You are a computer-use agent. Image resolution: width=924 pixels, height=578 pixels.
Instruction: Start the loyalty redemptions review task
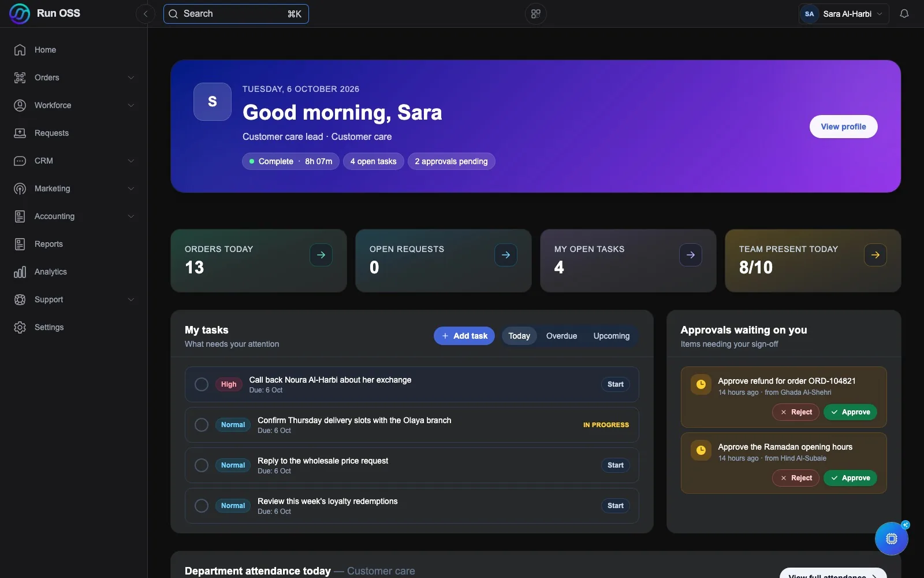[616, 506]
